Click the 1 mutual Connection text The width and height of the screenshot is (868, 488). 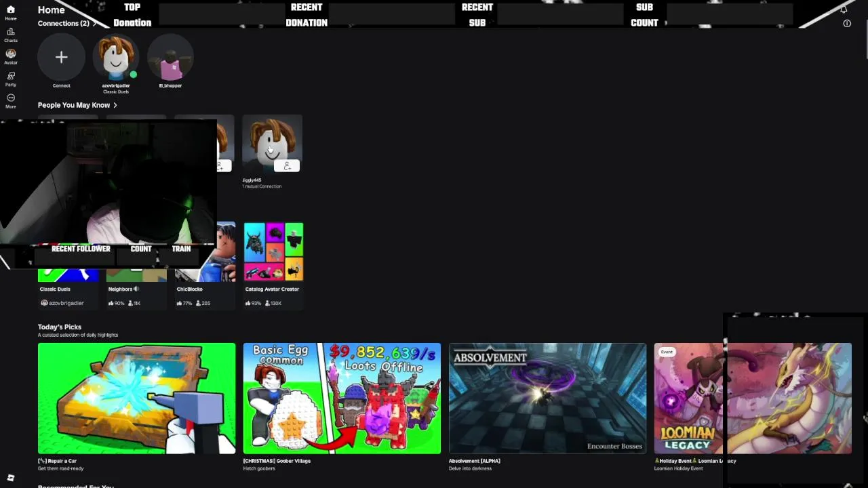click(262, 186)
